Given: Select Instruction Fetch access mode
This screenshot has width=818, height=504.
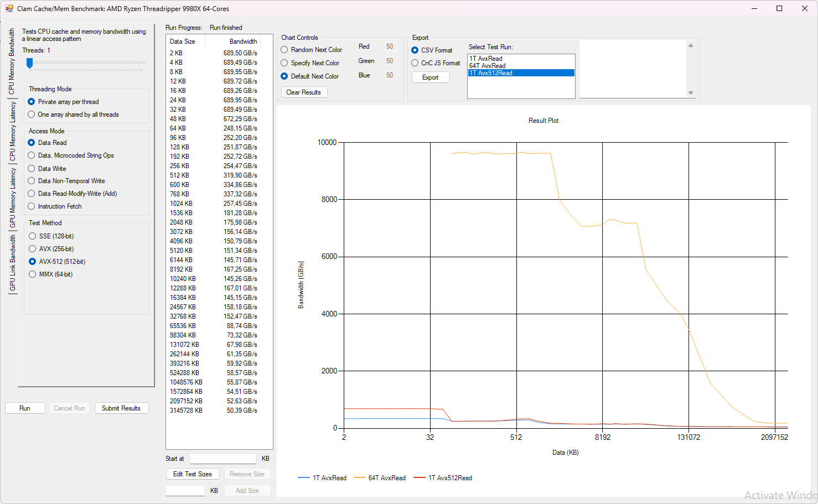Looking at the screenshot, I should (x=55, y=206).
